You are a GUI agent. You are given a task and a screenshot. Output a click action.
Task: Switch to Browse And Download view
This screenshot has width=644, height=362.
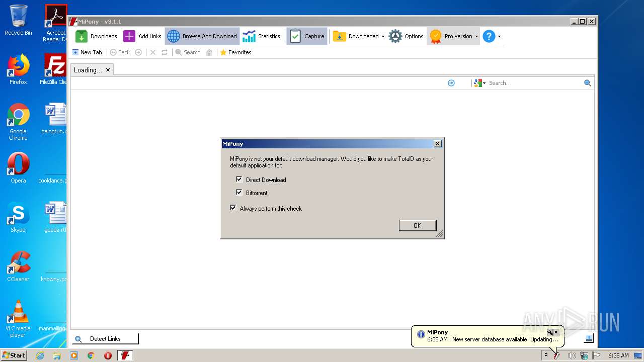(202, 36)
